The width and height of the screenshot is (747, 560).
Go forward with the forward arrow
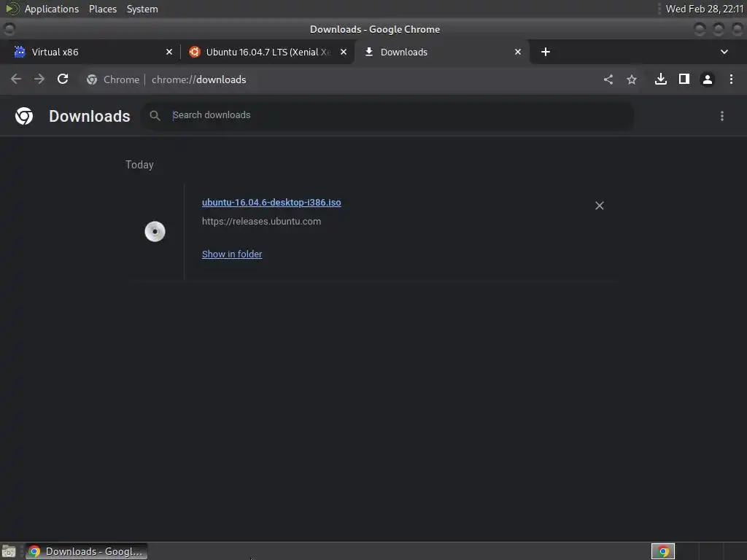(x=39, y=79)
